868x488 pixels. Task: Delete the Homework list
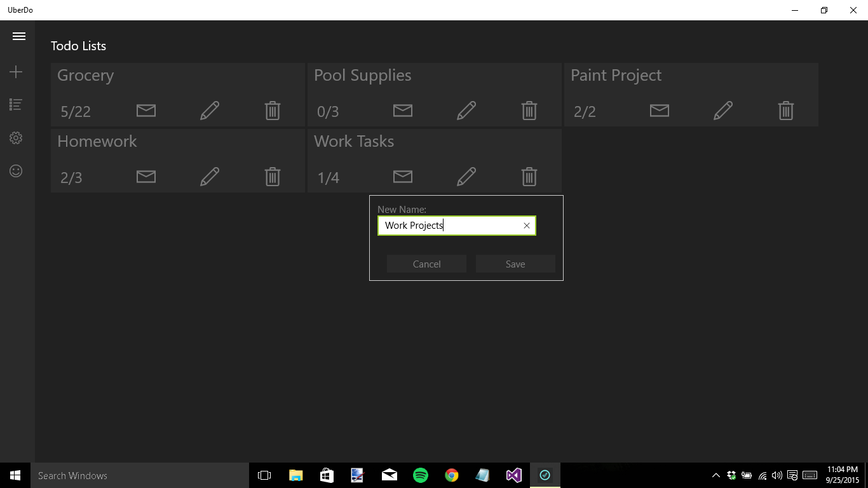point(273,176)
